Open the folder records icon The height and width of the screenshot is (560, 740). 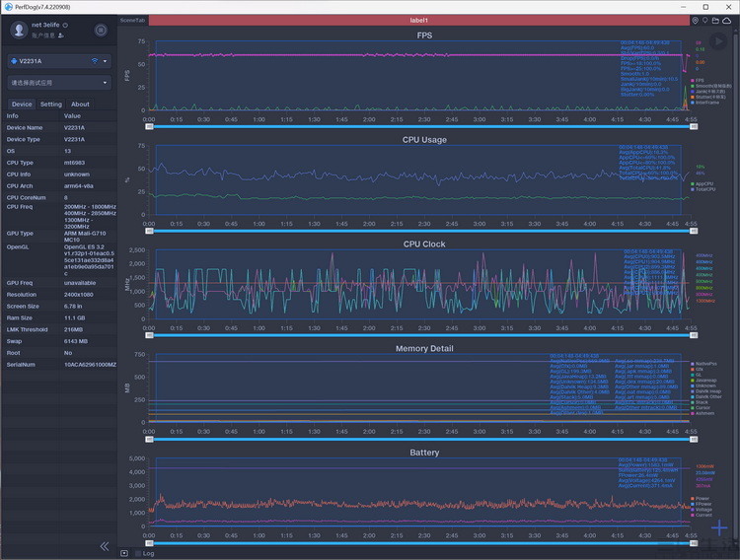click(715, 21)
